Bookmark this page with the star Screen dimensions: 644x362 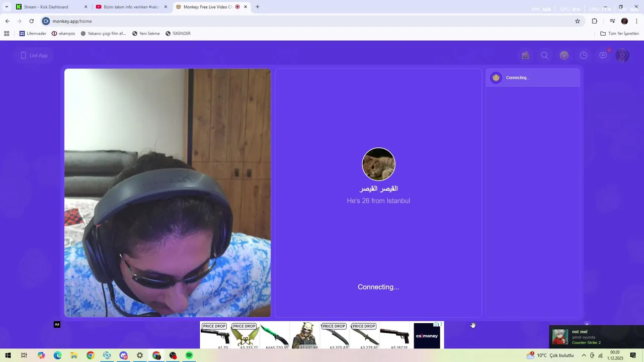point(578,21)
